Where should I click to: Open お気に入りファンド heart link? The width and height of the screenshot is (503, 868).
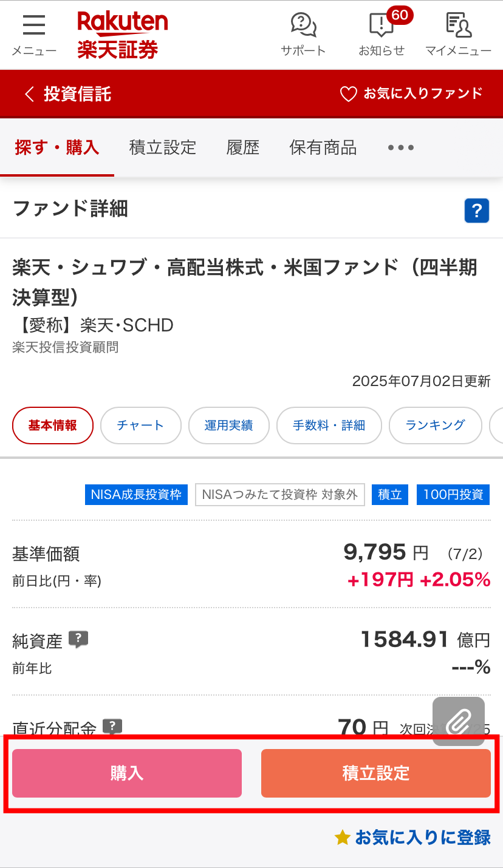click(411, 93)
